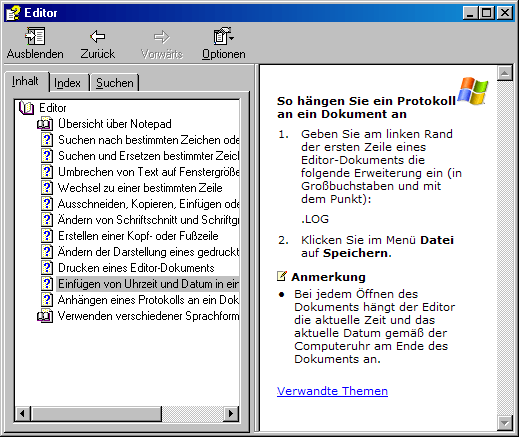519x437 pixels.
Task: Click the Anmerkung note icon
Action: point(282,276)
